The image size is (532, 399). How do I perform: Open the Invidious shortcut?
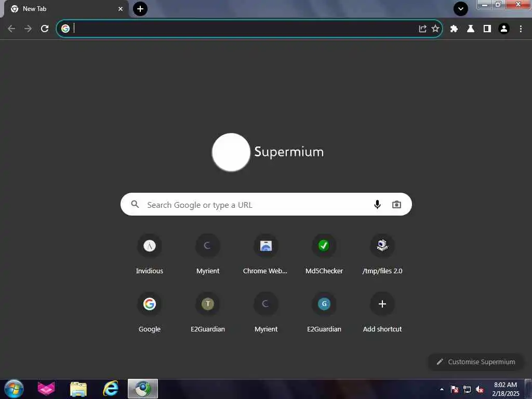pos(150,254)
